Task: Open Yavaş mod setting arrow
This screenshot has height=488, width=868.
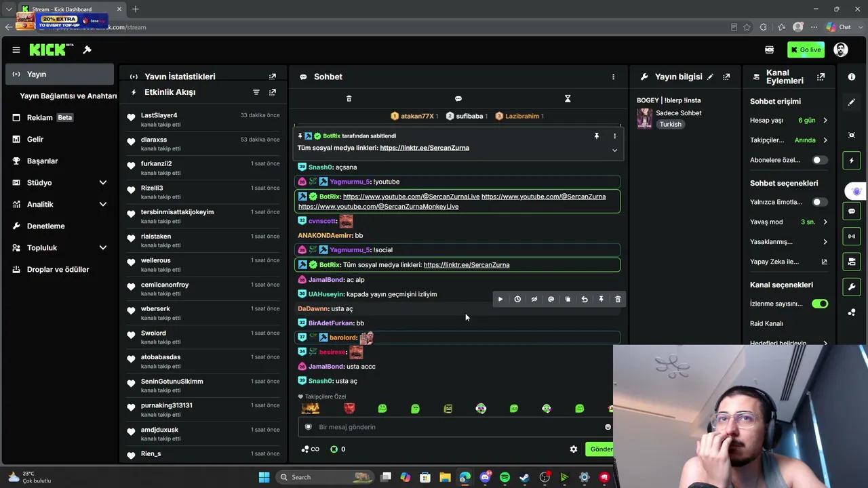Action: (x=825, y=222)
